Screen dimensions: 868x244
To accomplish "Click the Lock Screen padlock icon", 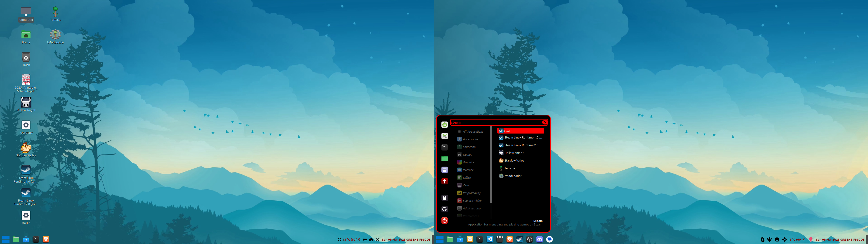I will [444, 198].
